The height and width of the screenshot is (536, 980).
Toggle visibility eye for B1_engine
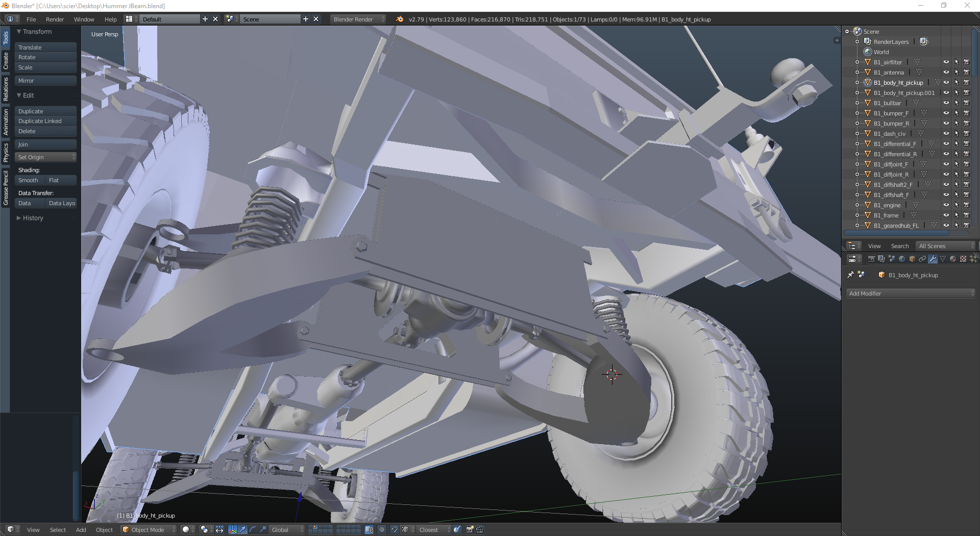(x=946, y=205)
